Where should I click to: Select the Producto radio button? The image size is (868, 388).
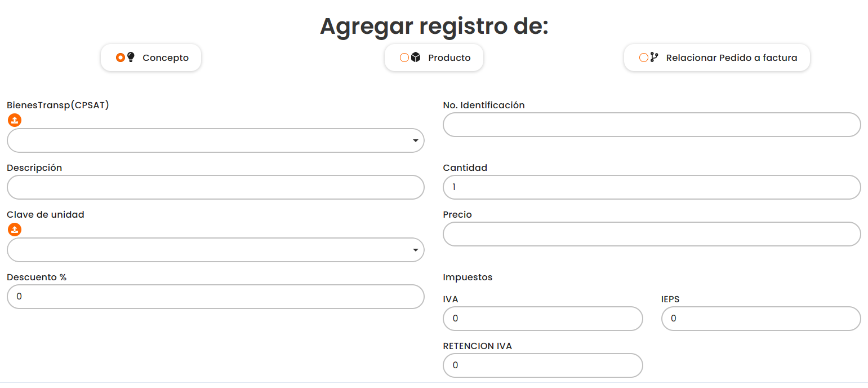tap(404, 58)
